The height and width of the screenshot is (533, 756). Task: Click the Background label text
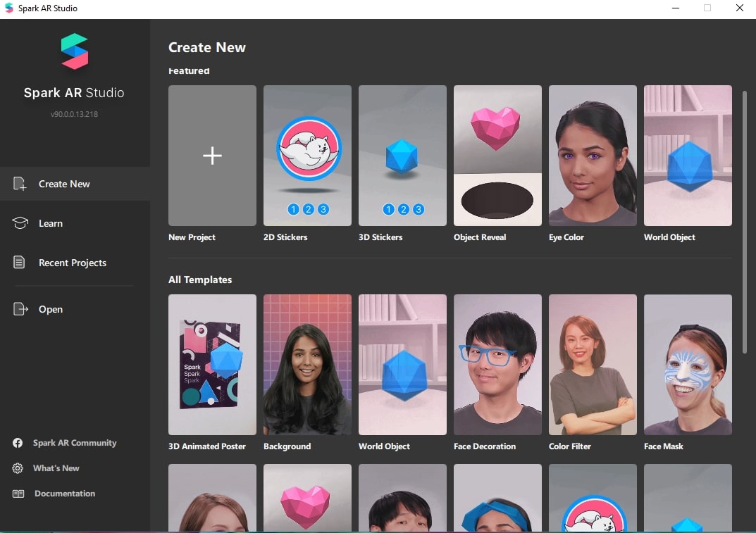287,446
